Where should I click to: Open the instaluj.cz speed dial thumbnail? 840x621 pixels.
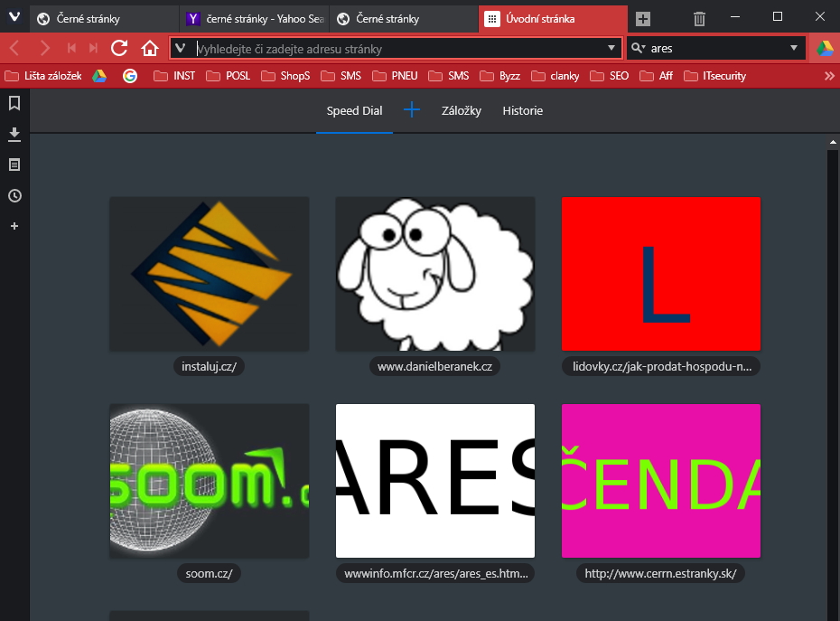click(209, 274)
